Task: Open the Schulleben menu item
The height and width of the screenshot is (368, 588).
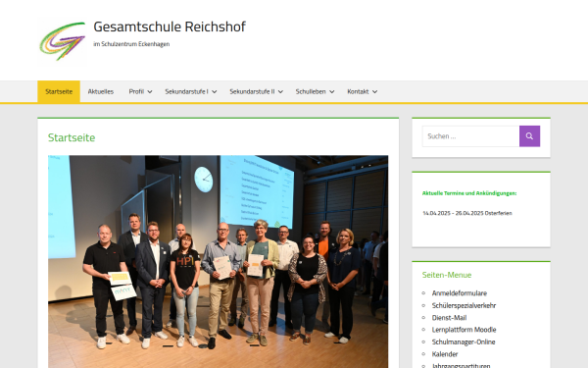Action: (311, 91)
